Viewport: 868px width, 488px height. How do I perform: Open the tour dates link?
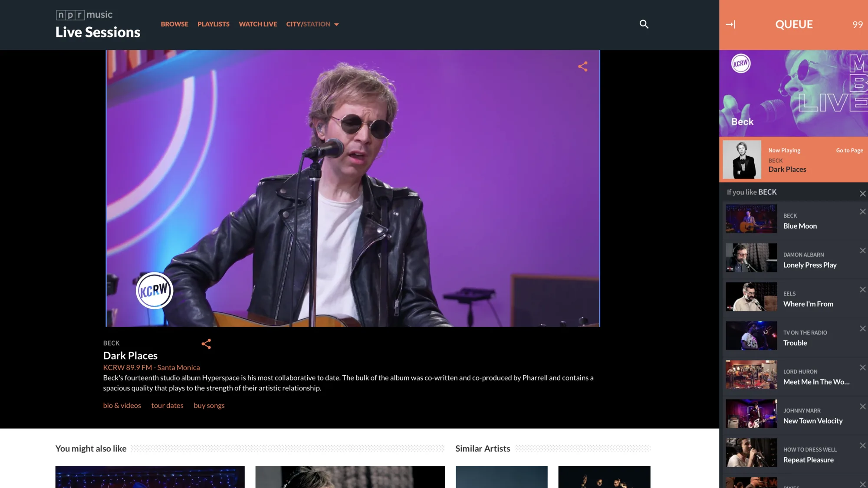pyautogui.click(x=167, y=406)
